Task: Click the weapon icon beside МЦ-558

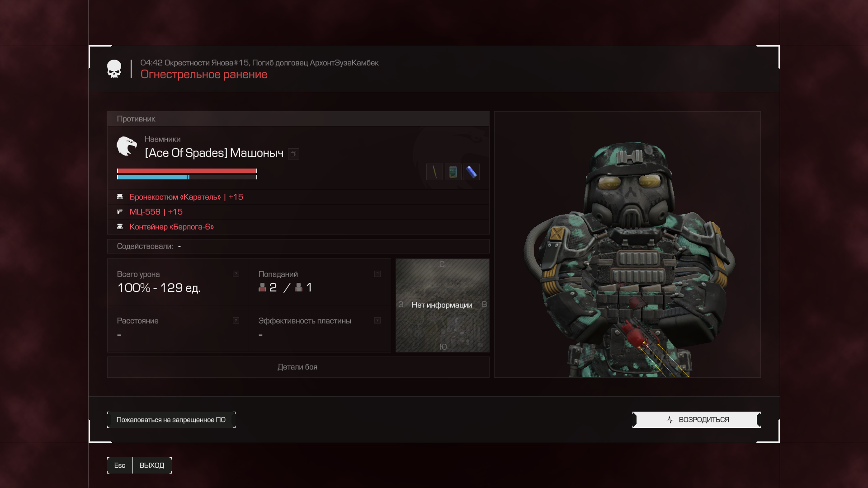Action: coord(120,211)
